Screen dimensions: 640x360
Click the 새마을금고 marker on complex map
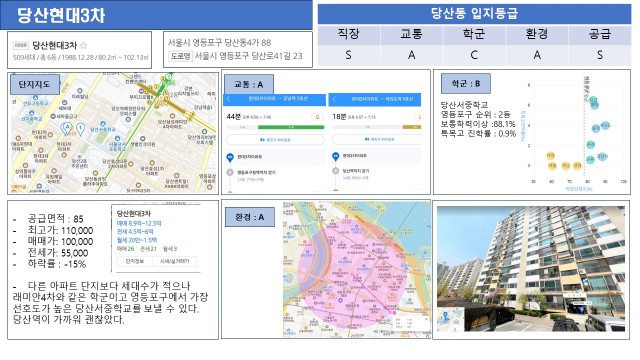tap(53, 116)
